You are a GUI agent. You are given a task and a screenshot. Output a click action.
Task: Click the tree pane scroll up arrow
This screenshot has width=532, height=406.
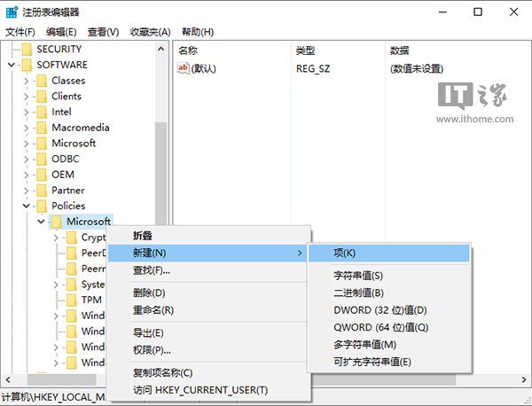point(161,49)
